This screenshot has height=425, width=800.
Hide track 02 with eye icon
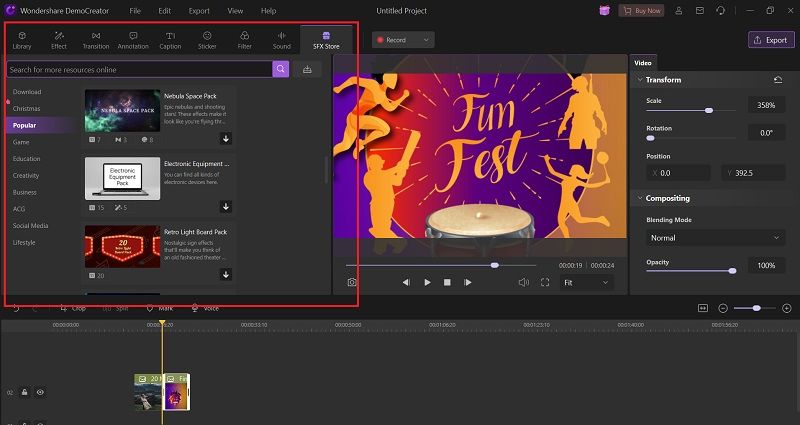(40, 392)
